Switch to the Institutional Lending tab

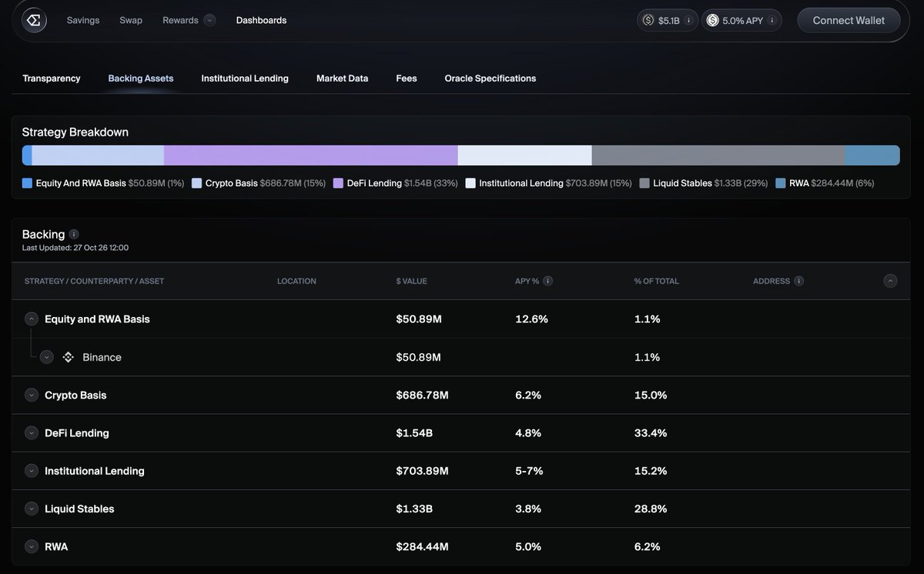pyautogui.click(x=245, y=78)
